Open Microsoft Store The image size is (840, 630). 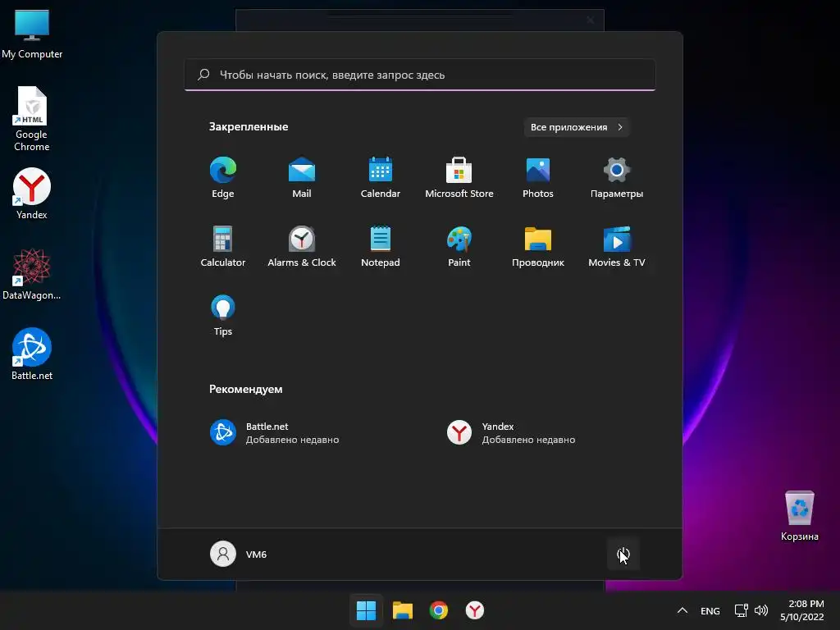pos(459,178)
